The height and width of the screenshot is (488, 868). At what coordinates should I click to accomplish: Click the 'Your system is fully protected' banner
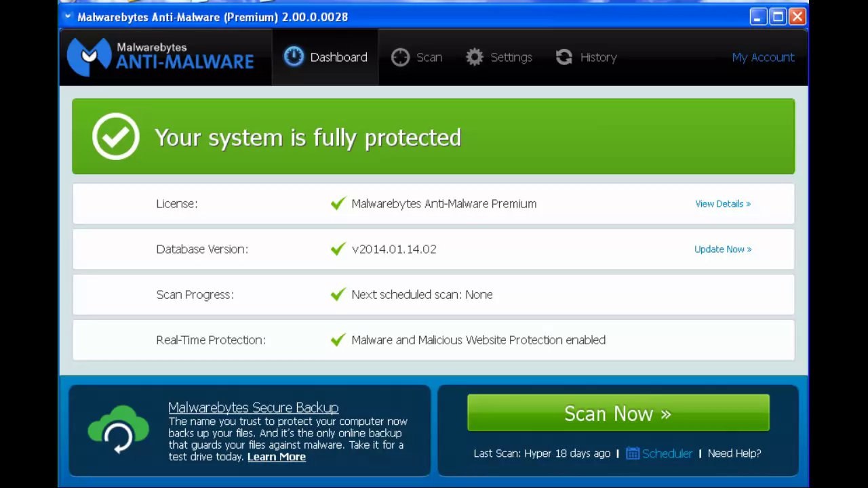[433, 136]
